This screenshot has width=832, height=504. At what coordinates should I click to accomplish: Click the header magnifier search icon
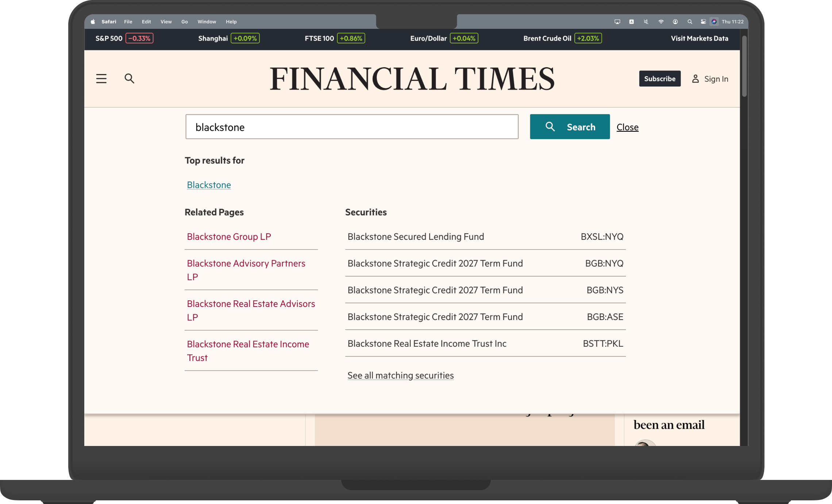(129, 78)
